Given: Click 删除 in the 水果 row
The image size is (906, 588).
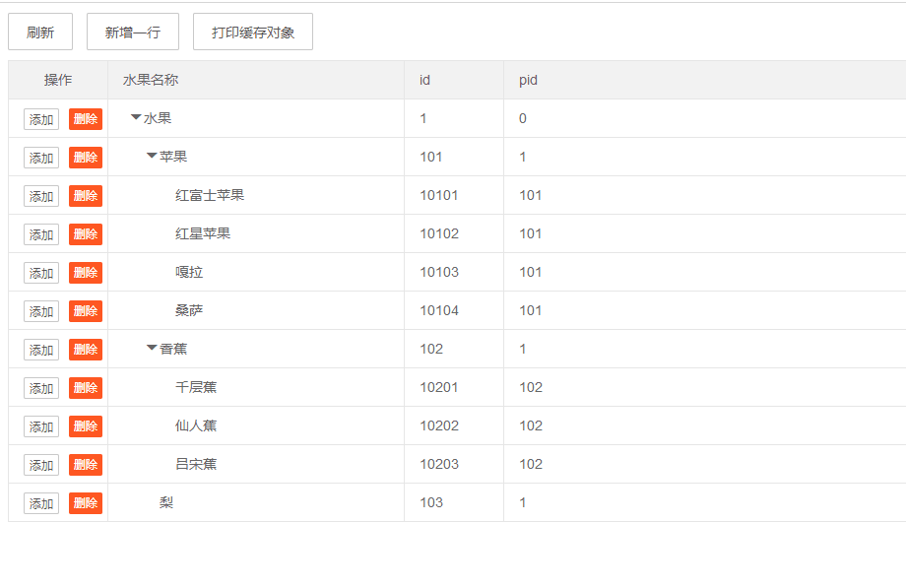Looking at the screenshot, I should [x=86, y=119].
